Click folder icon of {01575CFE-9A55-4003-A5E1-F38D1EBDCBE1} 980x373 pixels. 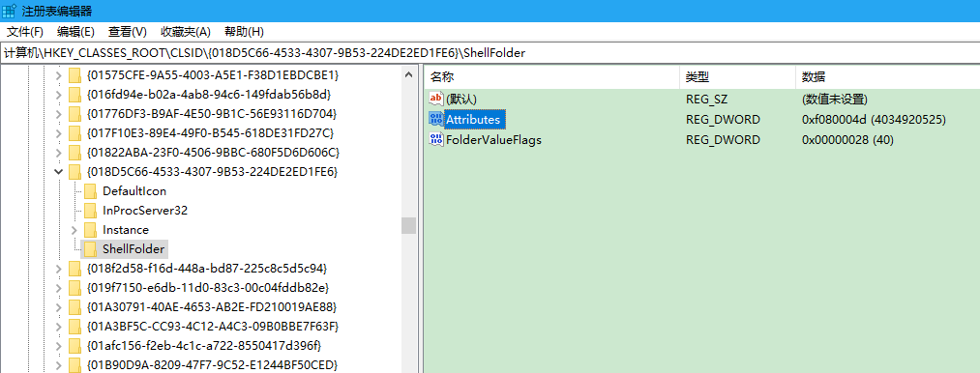coord(75,75)
